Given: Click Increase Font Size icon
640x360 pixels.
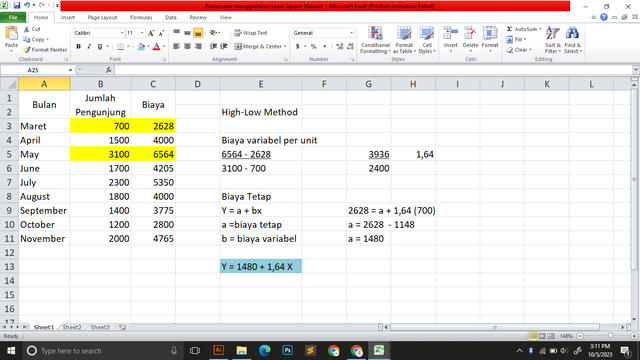Looking at the screenshot, I should pyautogui.click(x=151, y=33).
